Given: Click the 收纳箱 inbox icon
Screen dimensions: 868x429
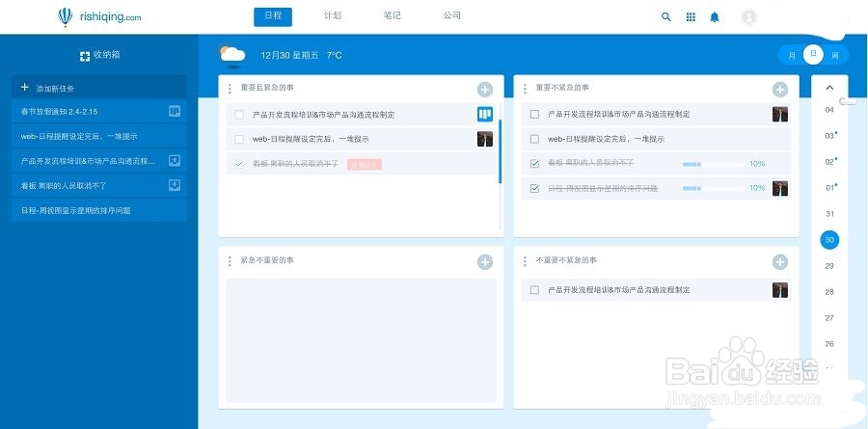Looking at the screenshot, I should (x=85, y=55).
